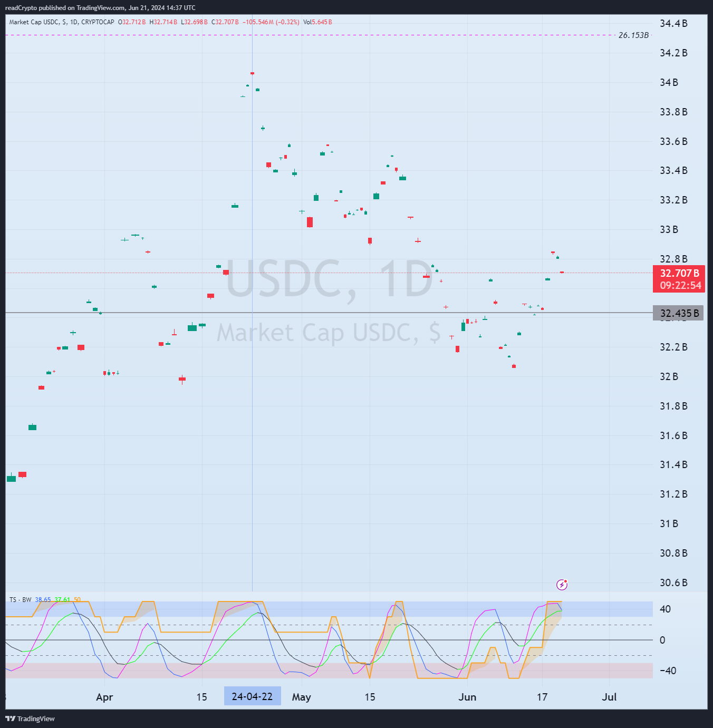Click the Apr label on time axis

coord(104,697)
